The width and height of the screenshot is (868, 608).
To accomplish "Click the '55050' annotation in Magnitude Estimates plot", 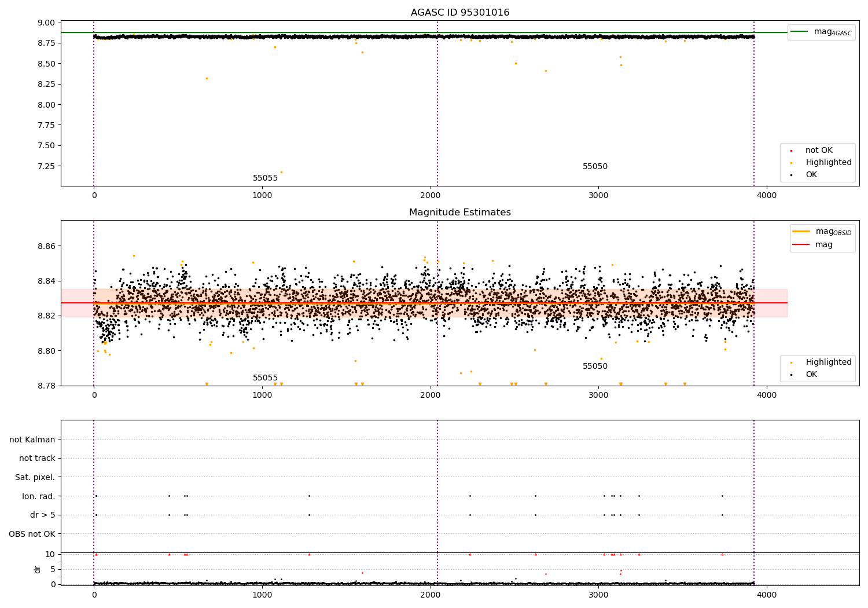I will (595, 367).
